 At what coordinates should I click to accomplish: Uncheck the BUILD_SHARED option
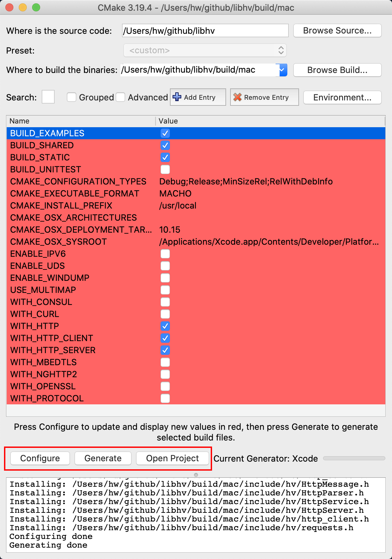tap(165, 145)
